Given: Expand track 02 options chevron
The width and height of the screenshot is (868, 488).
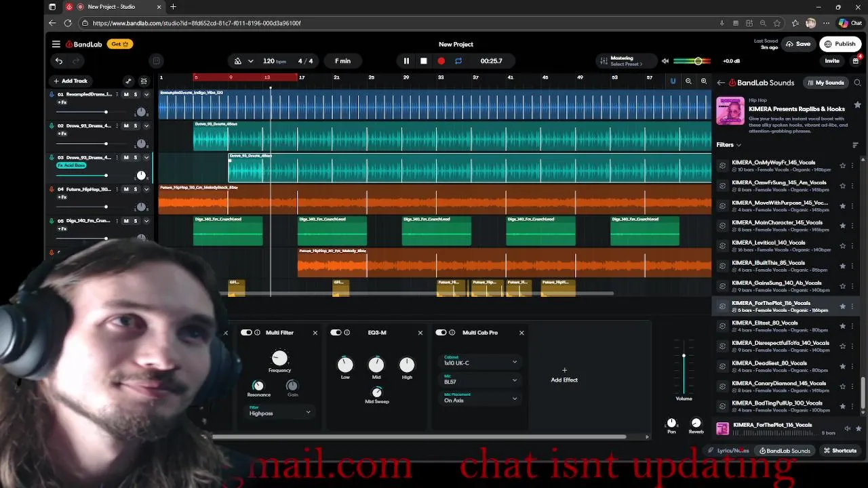Looking at the screenshot, I should point(146,126).
